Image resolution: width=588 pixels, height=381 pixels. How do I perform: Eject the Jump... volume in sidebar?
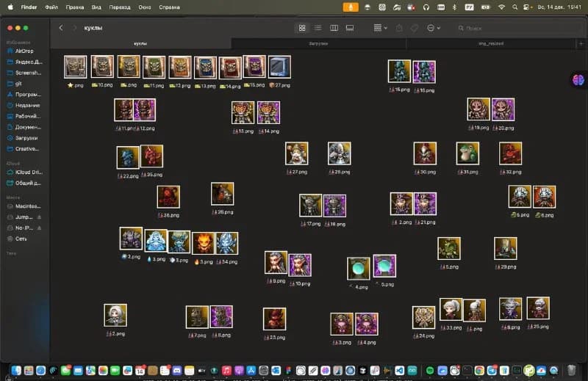click(39, 217)
